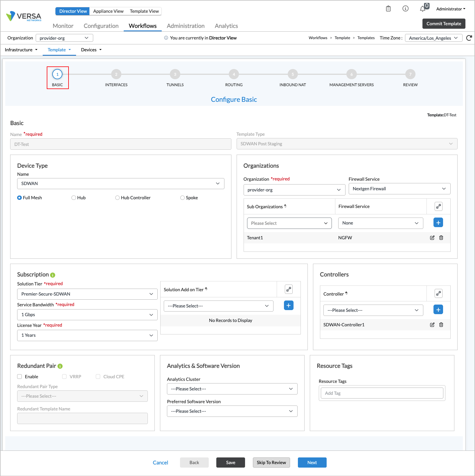Click the refresh icon beside Time Zone

click(469, 38)
